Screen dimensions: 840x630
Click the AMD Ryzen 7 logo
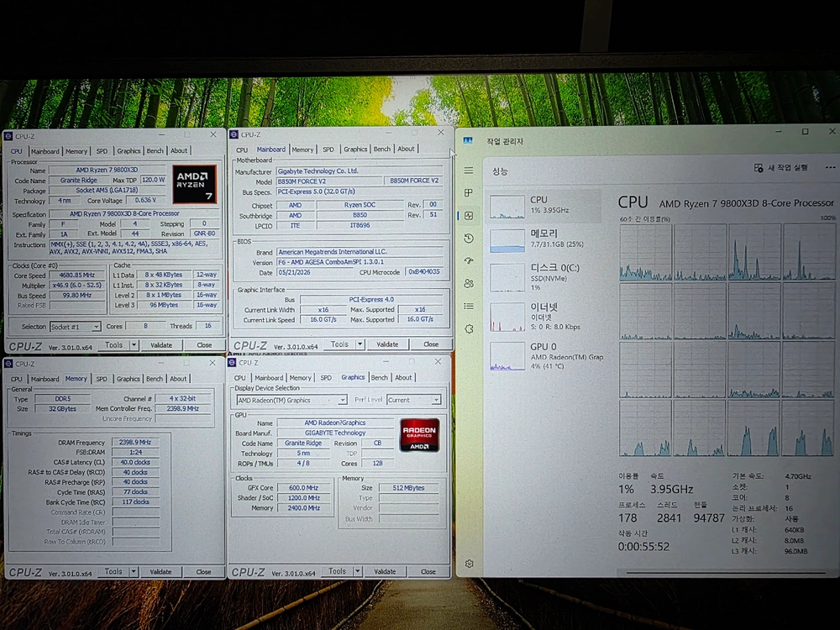(195, 184)
